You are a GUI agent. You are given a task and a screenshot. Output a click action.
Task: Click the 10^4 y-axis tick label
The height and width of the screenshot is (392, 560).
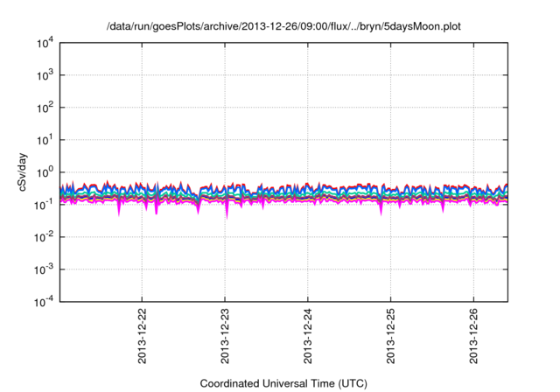45,43
